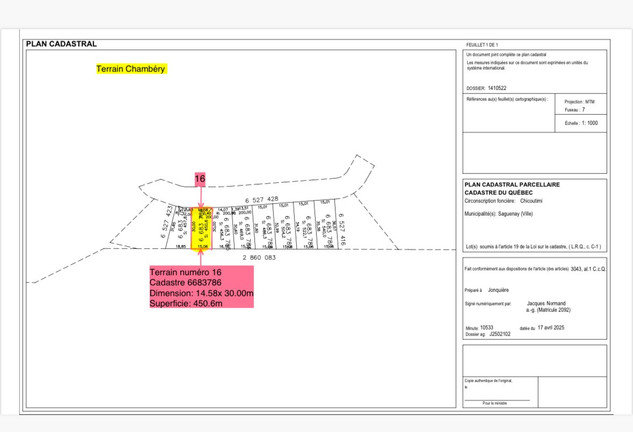
Task: Click the pink "16" label above the lot
Action: (200, 179)
